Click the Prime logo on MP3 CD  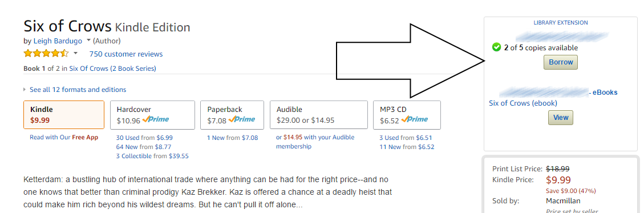414,120
